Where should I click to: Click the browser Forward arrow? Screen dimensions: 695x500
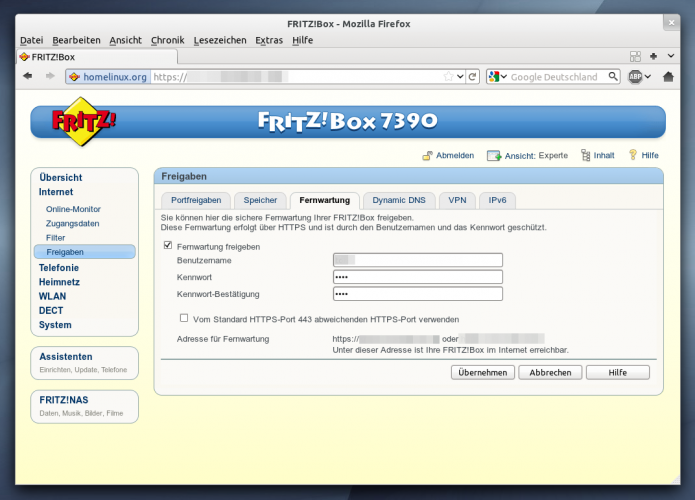pos(50,76)
